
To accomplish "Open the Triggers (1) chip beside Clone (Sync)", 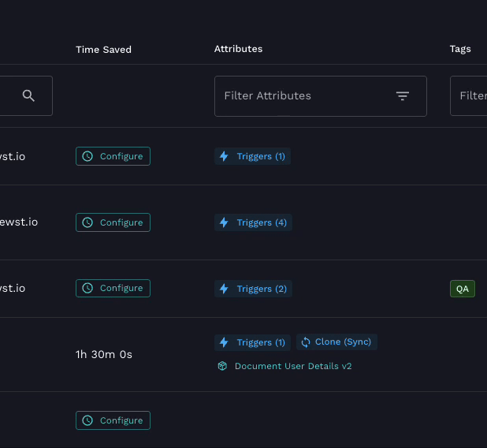I will 252,342.
